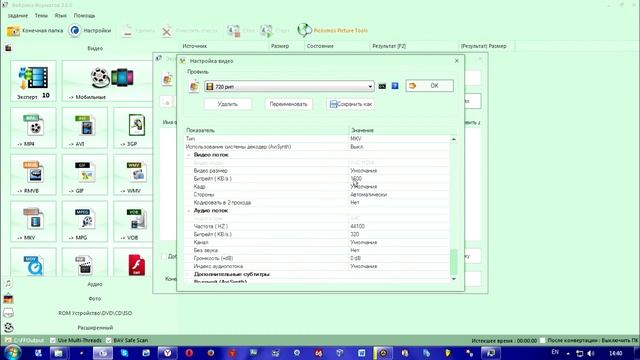Open the -> VOB conversion tile

(133, 221)
